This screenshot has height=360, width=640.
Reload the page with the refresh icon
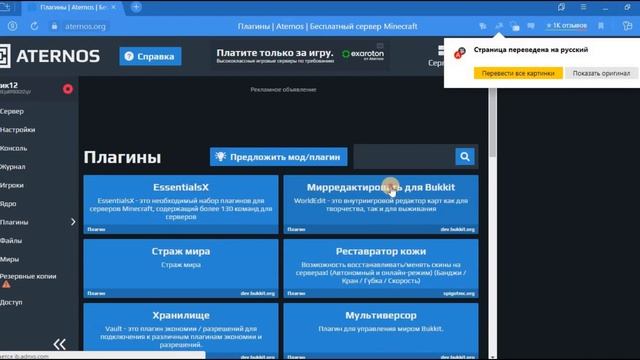[x=34, y=26]
